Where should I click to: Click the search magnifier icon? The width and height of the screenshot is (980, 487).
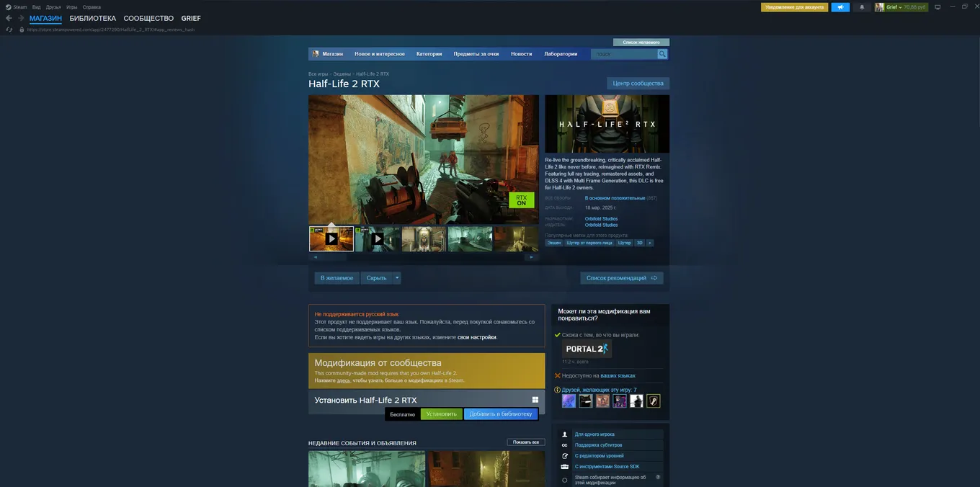tap(662, 54)
